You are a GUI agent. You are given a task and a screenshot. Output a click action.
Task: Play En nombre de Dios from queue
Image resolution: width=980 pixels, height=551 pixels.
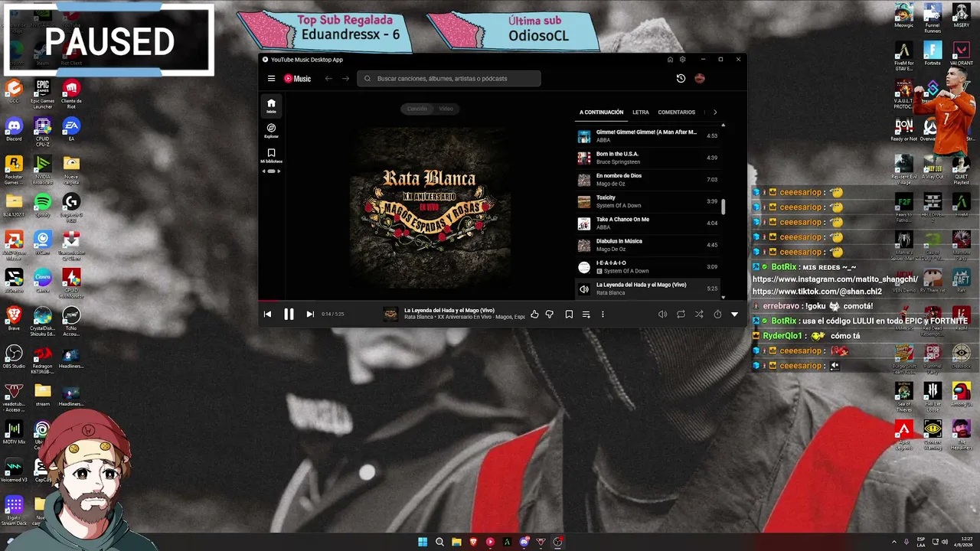(x=648, y=180)
